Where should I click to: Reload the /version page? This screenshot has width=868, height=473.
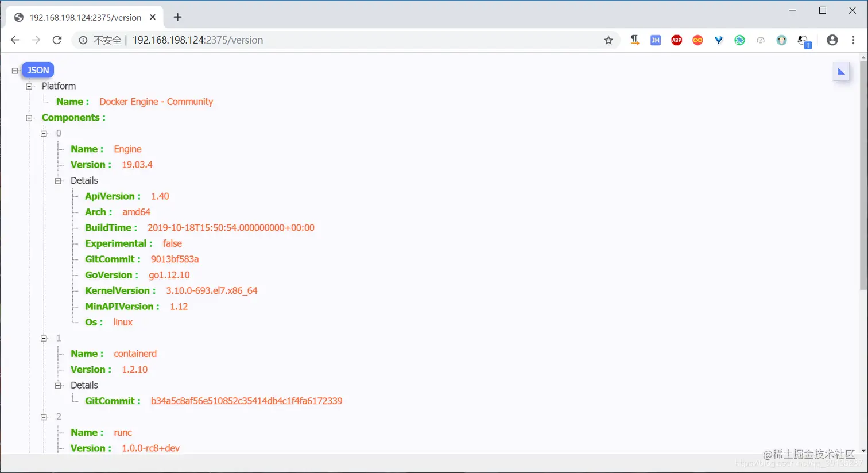57,40
